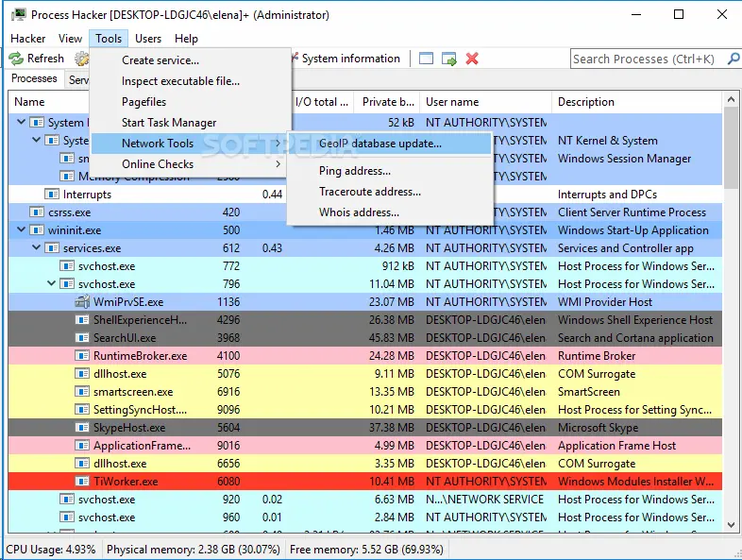The width and height of the screenshot is (742, 560).
Task: Click the WmiPrvSE.exe process icon
Action: tap(82, 301)
